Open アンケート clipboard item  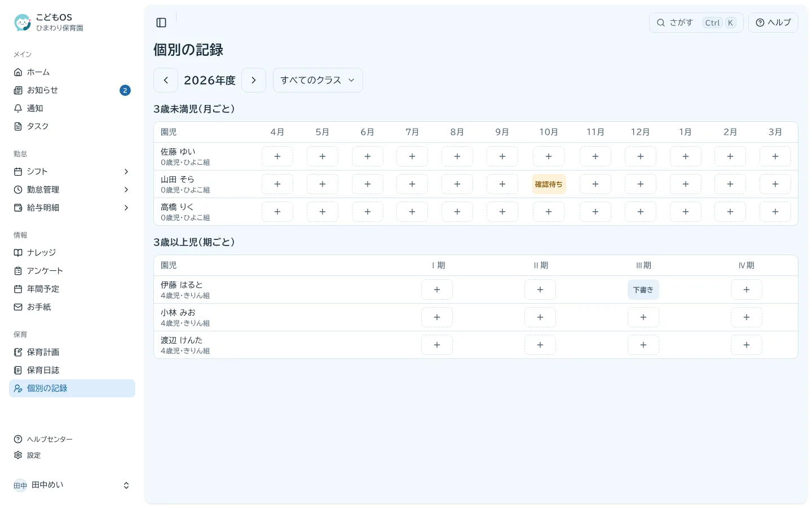click(x=72, y=271)
